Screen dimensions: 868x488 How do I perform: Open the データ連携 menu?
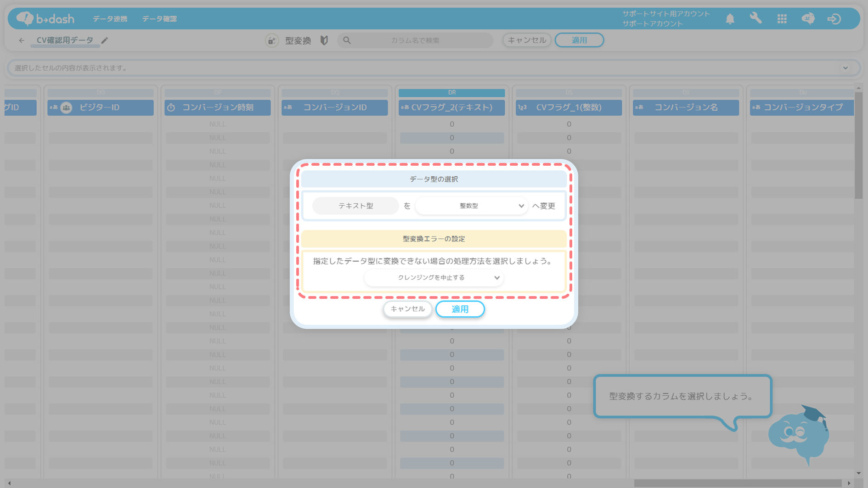[x=110, y=19]
